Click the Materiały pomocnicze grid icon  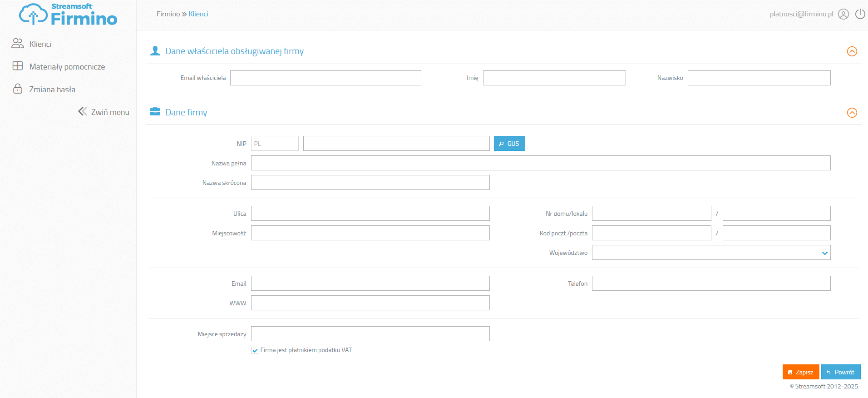coord(18,66)
